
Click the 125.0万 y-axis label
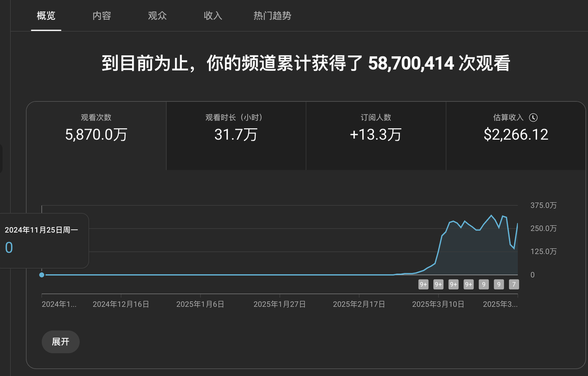click(x=543, y=251)
